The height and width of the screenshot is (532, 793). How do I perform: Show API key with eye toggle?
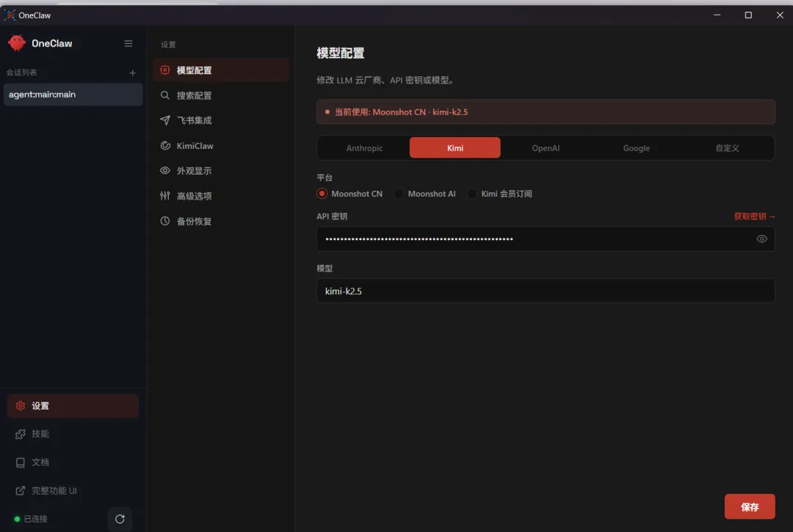pyautogui.click(x=761, y=239)
